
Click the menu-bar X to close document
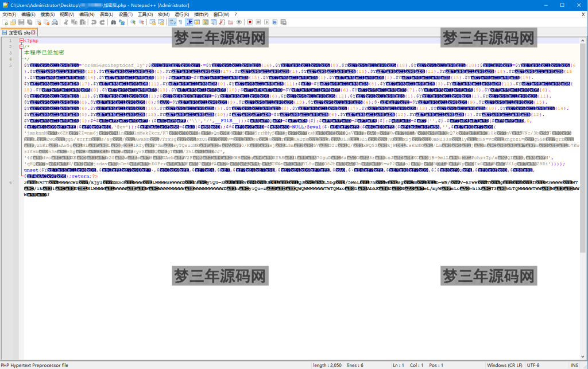click(x=583, y=14)
